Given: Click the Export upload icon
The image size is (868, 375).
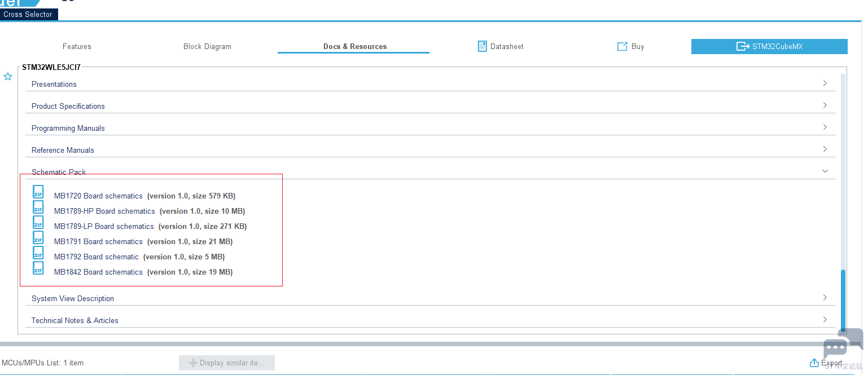Looking at the screenshot, I should click(x=814, y=363).
